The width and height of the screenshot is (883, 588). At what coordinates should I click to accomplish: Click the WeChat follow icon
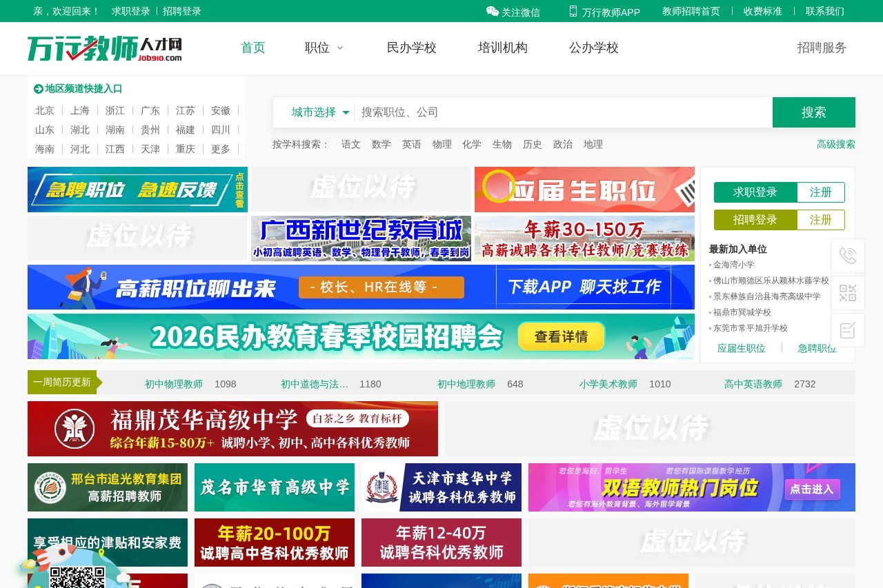coord(492,11)
